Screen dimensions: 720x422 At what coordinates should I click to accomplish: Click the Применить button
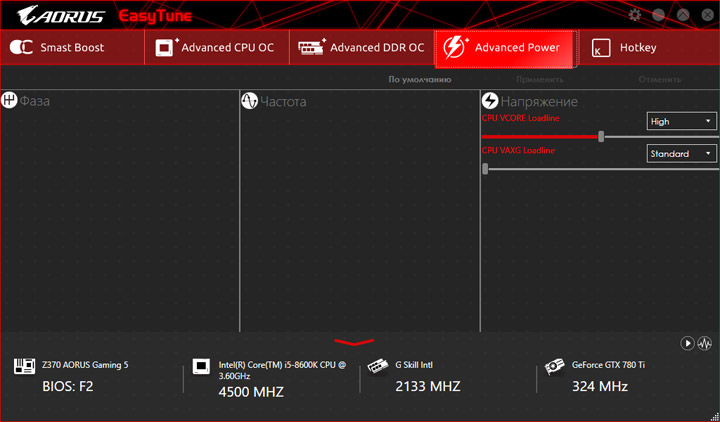click(540, 79)
